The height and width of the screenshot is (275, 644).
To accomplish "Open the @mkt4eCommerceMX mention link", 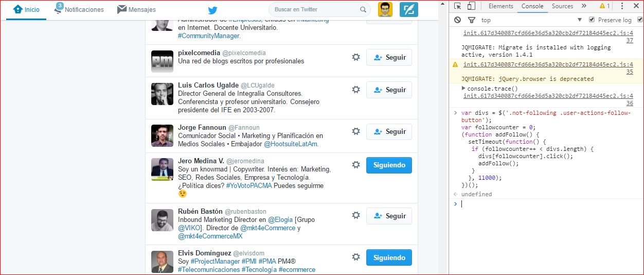I will tap(210, 236).
